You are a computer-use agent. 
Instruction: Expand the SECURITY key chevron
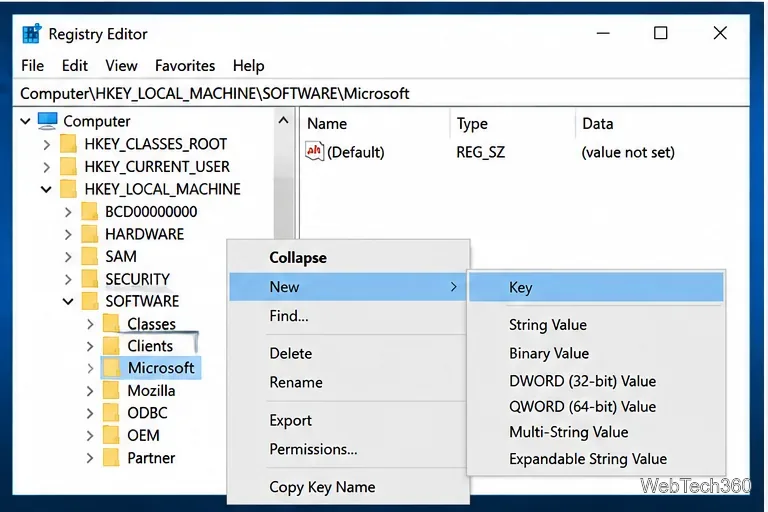pos(68,279)
